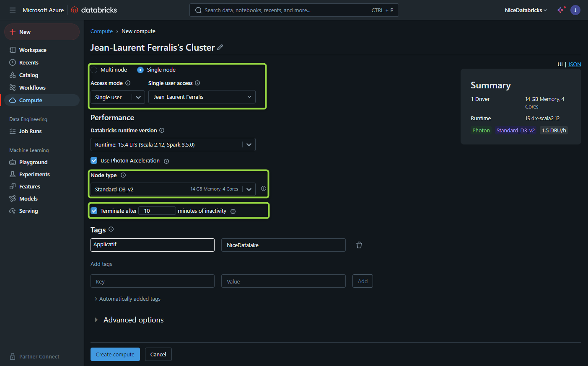588x366 pixels.
Task: Click the Photon badge in Summary
Action: coord(481,130)
